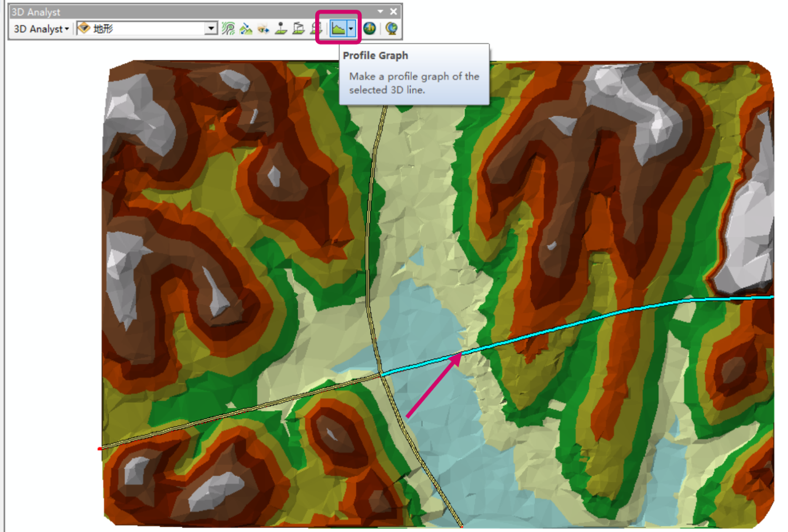Select the Create Contour tool
This screenshot has height=532, width=788.
[x=228, y=28]
